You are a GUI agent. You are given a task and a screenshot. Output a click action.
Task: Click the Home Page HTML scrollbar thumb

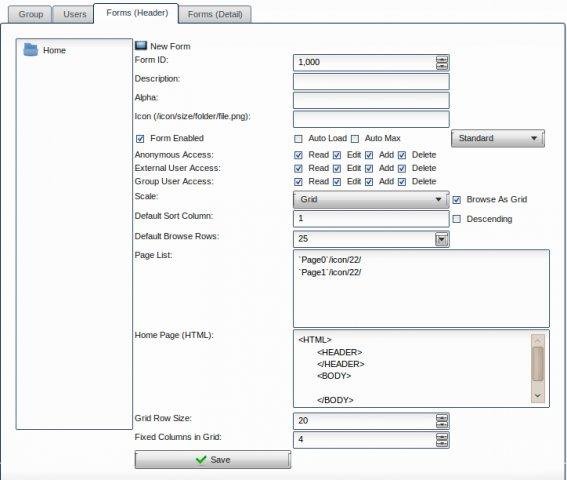coord(538,364)
